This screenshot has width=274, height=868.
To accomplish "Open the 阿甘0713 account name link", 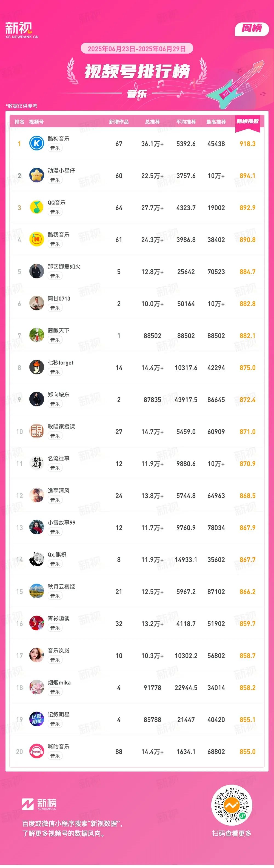I will 59,299.
